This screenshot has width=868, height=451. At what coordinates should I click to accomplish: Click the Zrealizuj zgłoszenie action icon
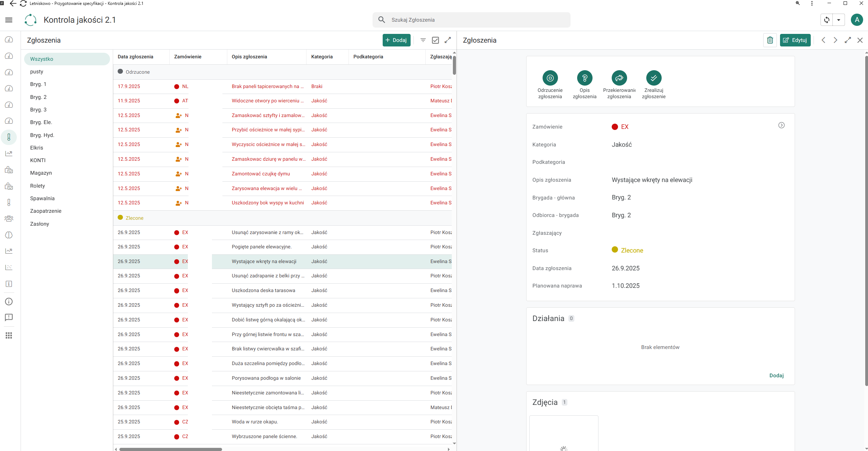click(654, 78)
